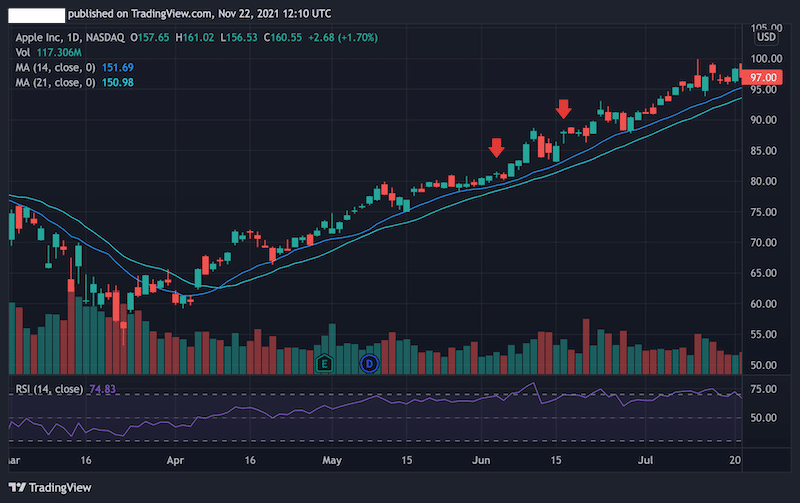
Task: Click the dividend 'D' marker icon
Action: [369, 364]
